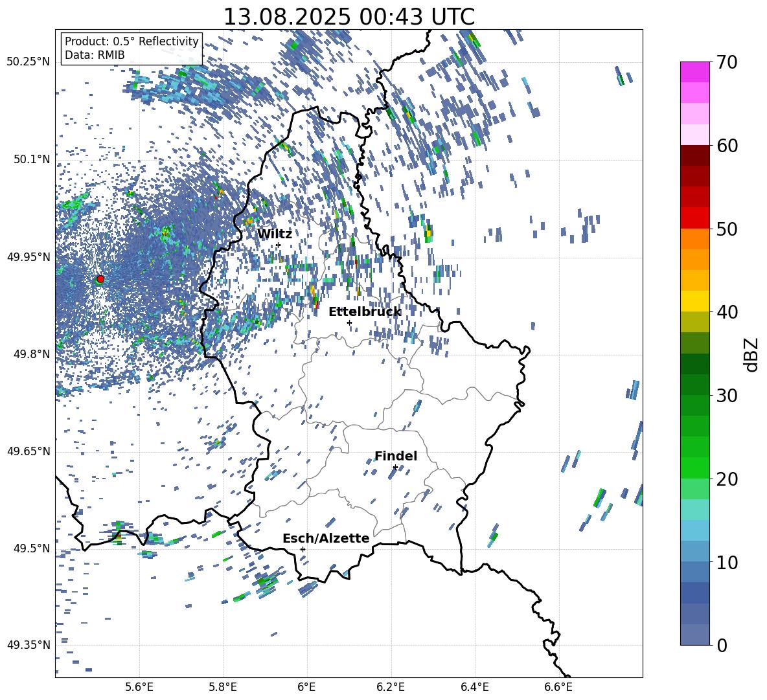This screenshot has height=700, width=767.
Task: Click the Data: RMIB text
Action: point(95,55)
